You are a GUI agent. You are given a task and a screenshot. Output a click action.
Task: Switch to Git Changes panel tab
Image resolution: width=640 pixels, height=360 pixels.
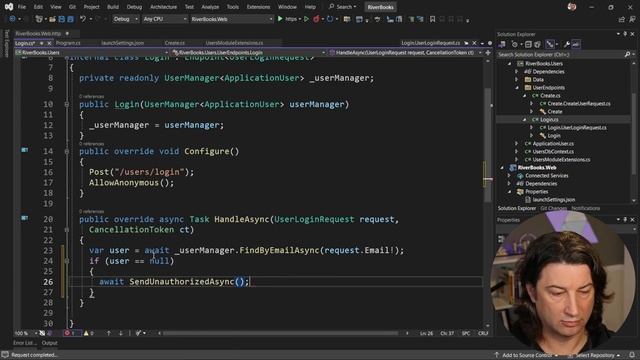pyautogui.click(x=553, y=209)
